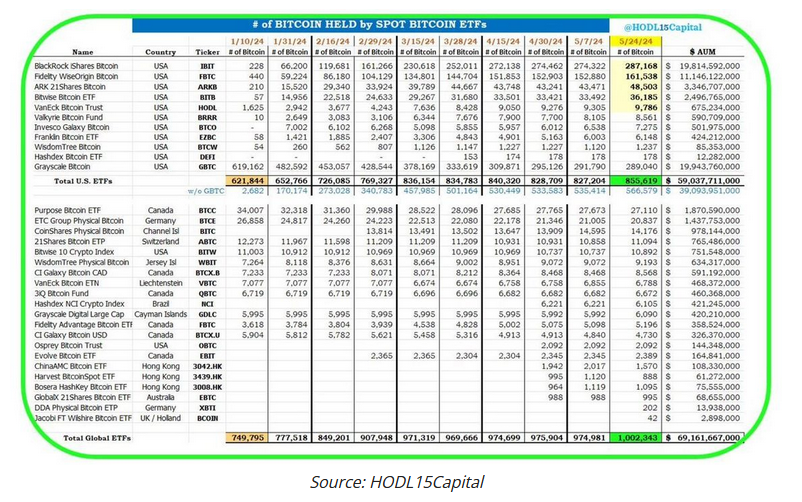802x502 pixels.
Task: Click the 'Brazil' country cell
Action: click(161, 304)
